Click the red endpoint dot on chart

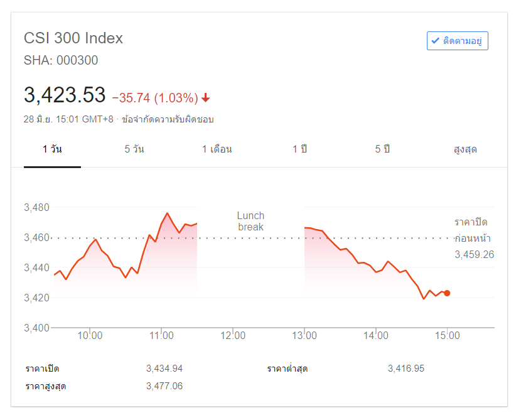point(447,293)
